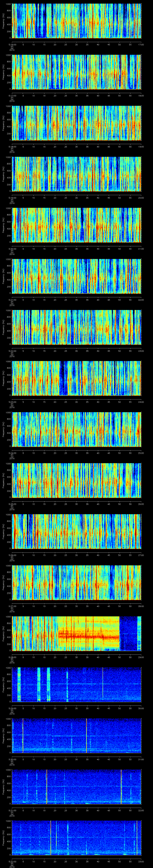The image size is (153, 868).
Task: Open the spectrogram panel starting at 5:25:00
Action: (77, 480)
